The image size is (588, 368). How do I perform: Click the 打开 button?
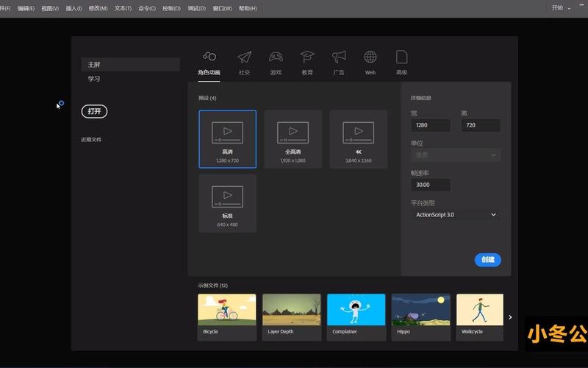94,112
